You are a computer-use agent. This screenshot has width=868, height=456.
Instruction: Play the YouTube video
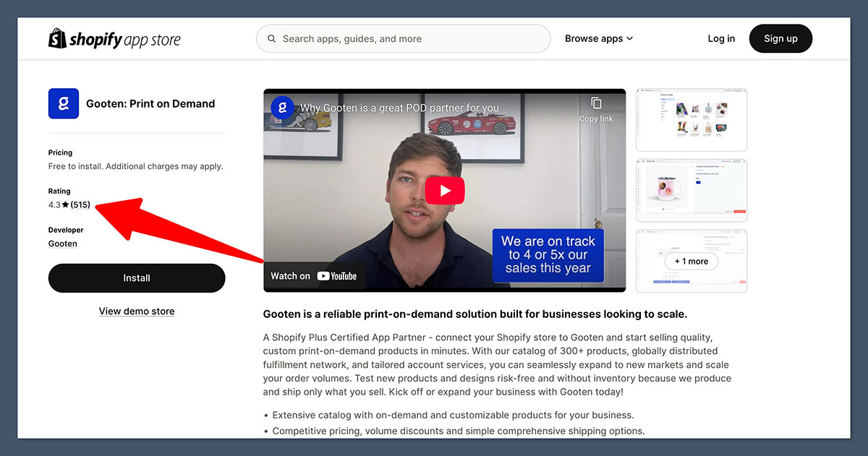[x=444, y=191]
